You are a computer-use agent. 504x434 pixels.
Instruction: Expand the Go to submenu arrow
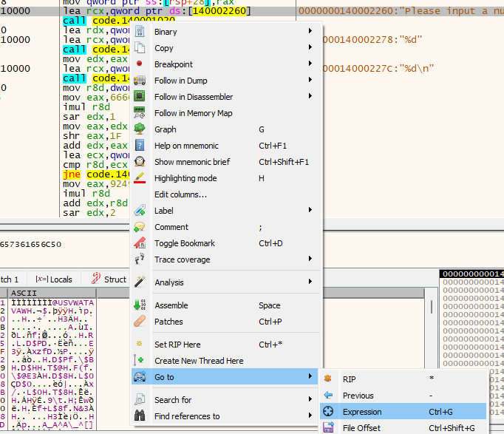point(310,376)
